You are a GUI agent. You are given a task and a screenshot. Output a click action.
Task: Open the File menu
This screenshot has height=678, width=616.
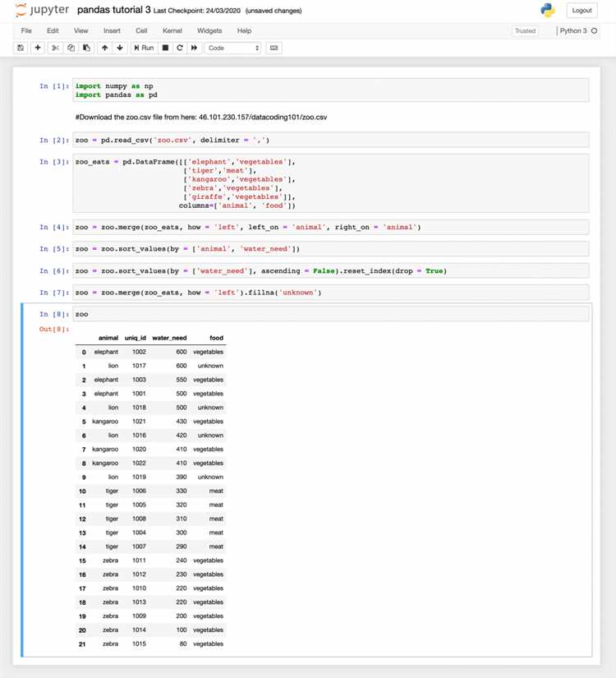coord(26,30)
